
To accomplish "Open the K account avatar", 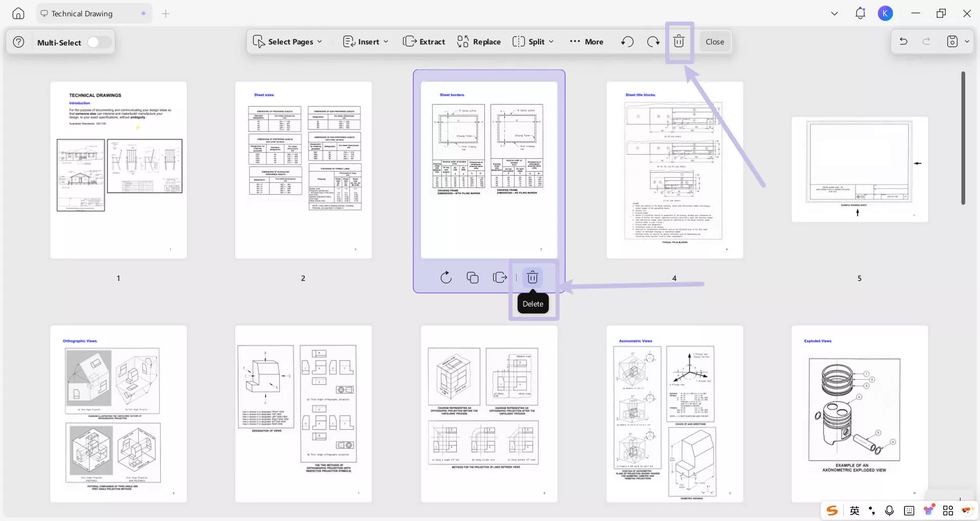I will [x=886, y=14].
